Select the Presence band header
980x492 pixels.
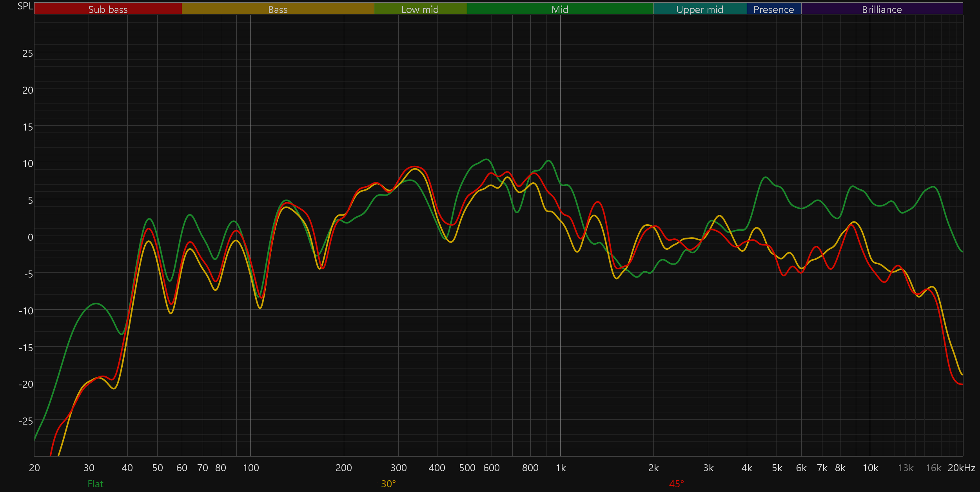pos(773,9)
